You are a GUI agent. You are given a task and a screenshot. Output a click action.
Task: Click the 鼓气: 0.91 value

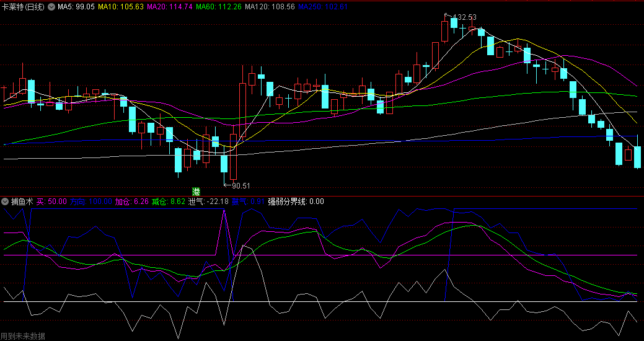tap(248, 201)
